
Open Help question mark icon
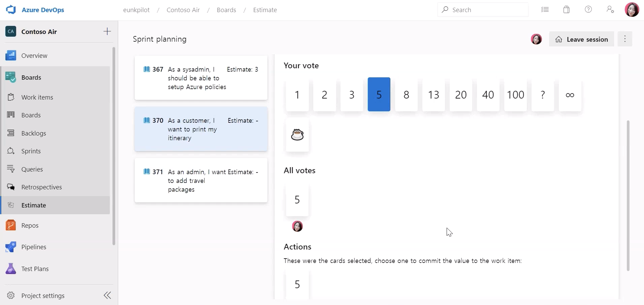pos(588,10)
